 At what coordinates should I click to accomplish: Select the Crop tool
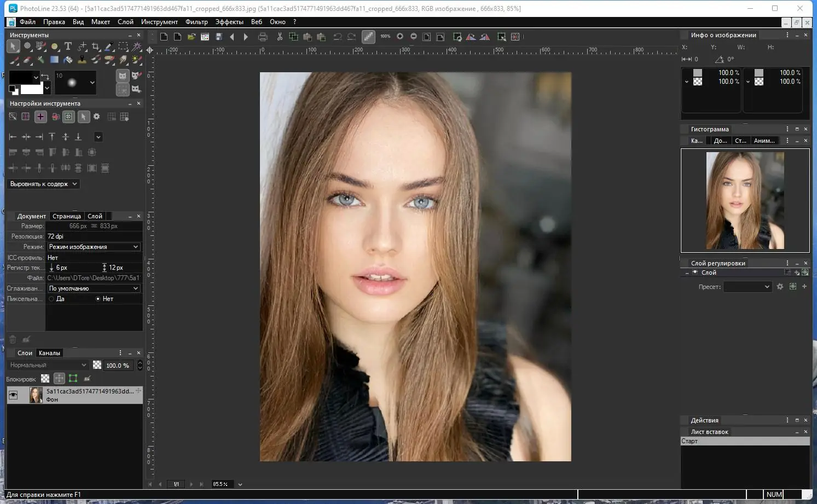[x=96, y=47]
